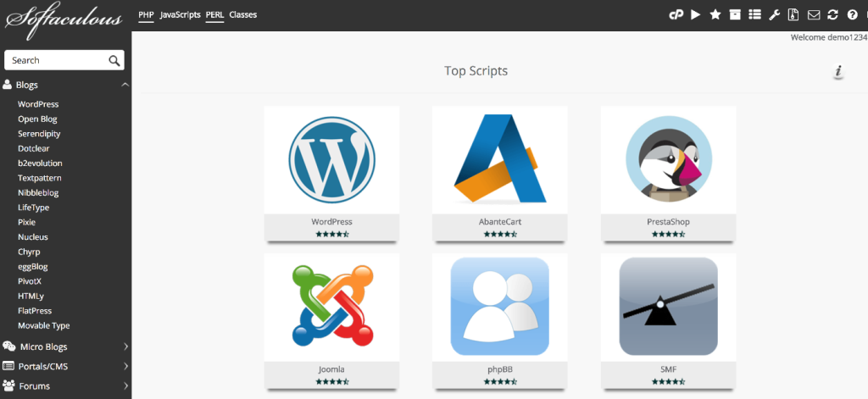
Task: Click the info icon beside Top Scripts
Action: click(838, 71)
